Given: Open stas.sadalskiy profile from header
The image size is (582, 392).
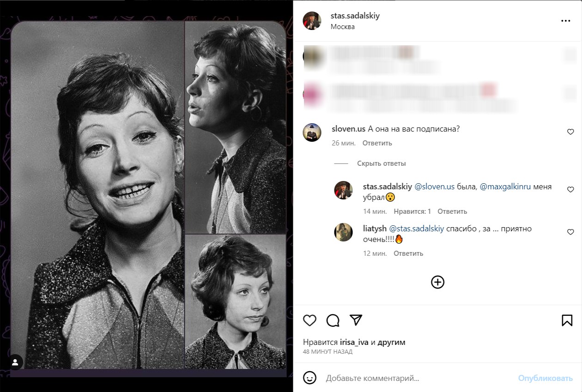Looking at the screenshot, I should 355,16.
